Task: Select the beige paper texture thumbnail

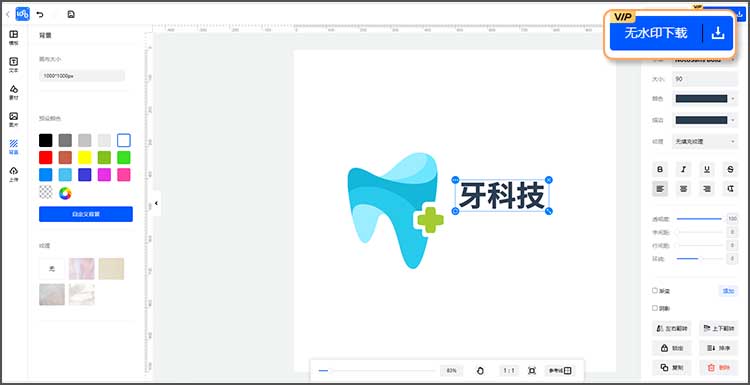Action: [111, 269]
